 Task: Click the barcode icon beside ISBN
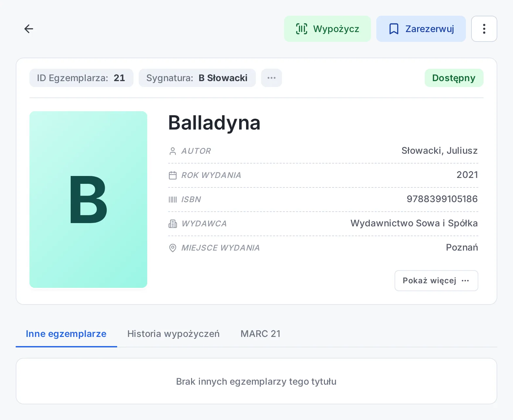(172, 199)
